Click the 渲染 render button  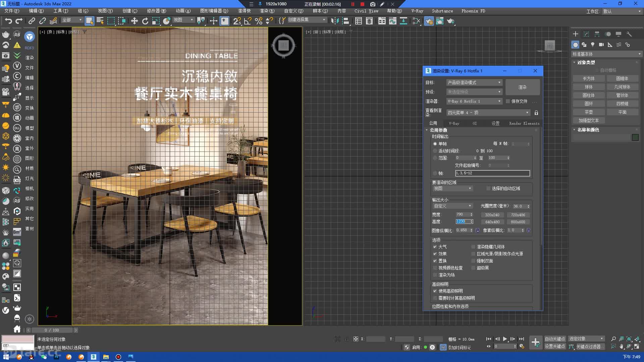point(523,87)
